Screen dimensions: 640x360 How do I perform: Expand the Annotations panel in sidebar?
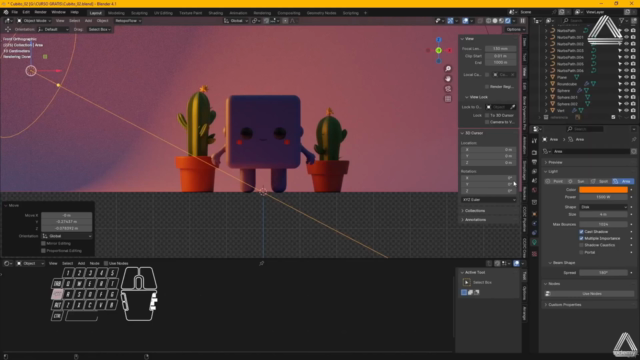click(475, 220)
